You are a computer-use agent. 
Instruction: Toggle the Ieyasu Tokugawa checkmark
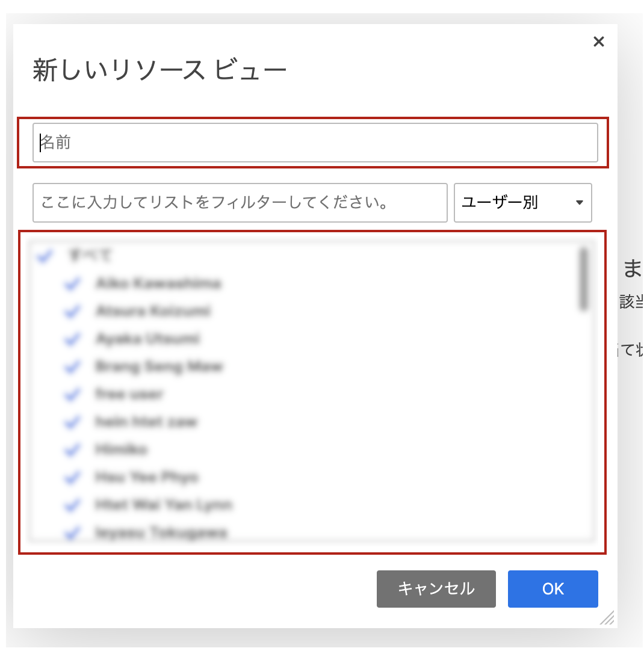[x=72, y=533]
